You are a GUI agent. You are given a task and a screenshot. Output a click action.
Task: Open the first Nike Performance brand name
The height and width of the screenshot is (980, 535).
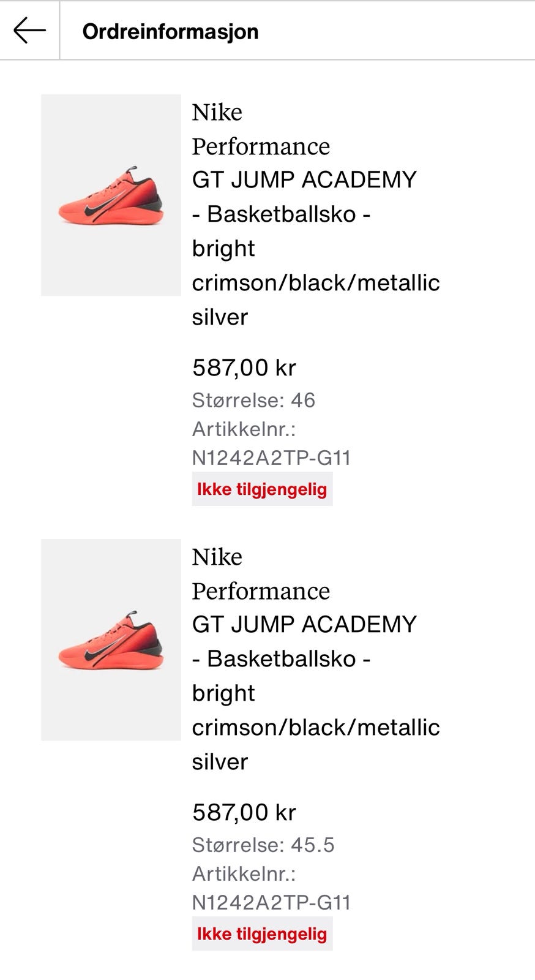point(261,129)
